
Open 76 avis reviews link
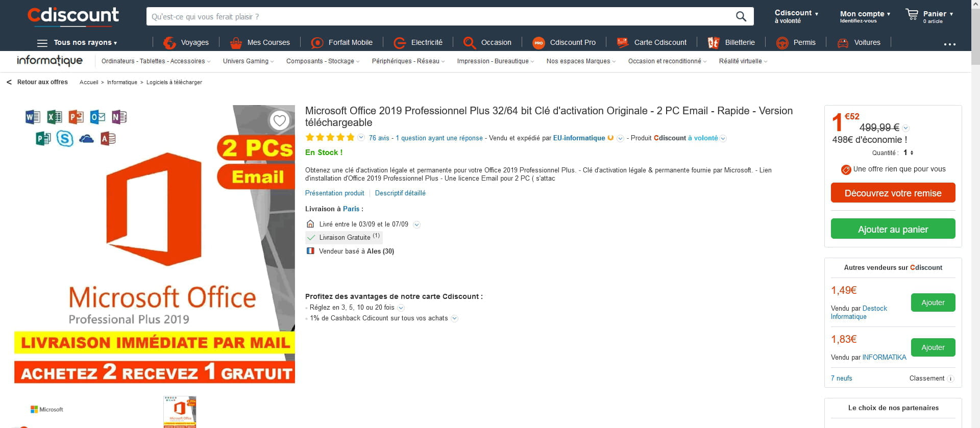[379, 138]
